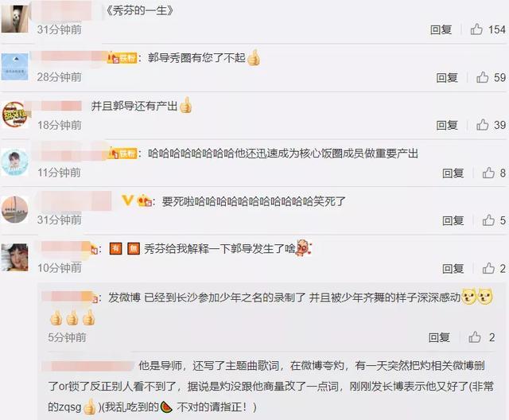Viewport: 509px width, 420px height.
Task: Reply to 秀芬给我解释一下 comment
Action: (x=453, y=268)
